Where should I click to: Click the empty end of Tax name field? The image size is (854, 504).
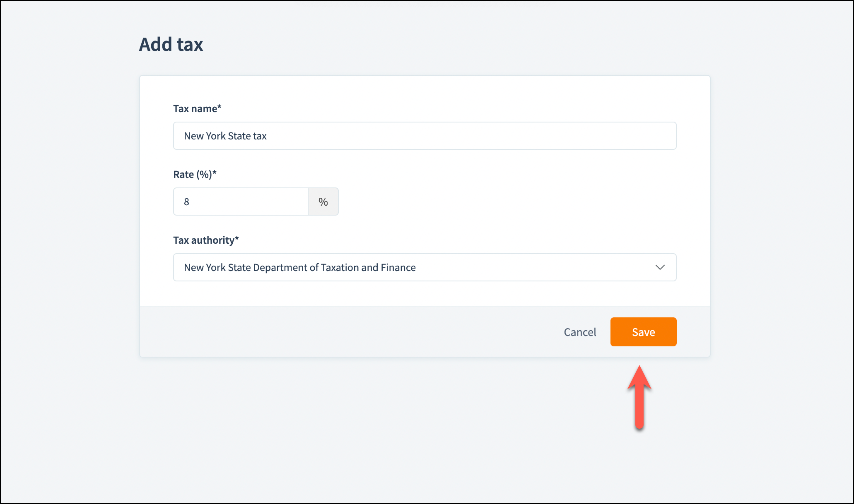click(x=538, y=136)
